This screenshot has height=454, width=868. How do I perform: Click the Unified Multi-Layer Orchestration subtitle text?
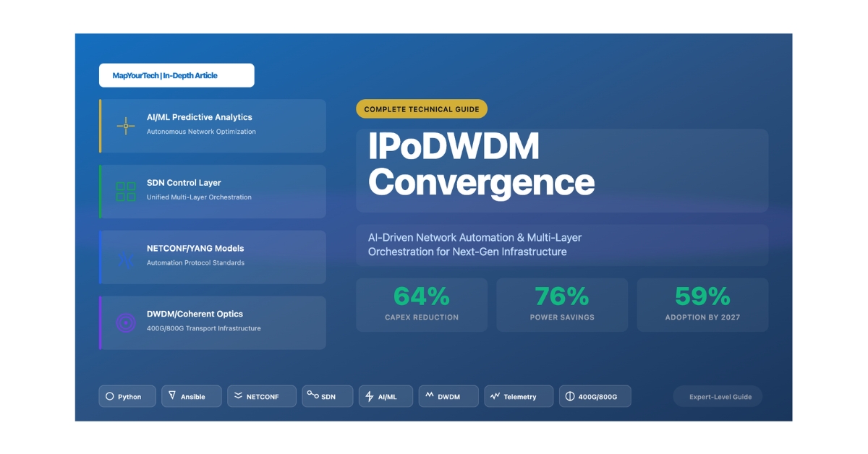(x=199, y=197)
